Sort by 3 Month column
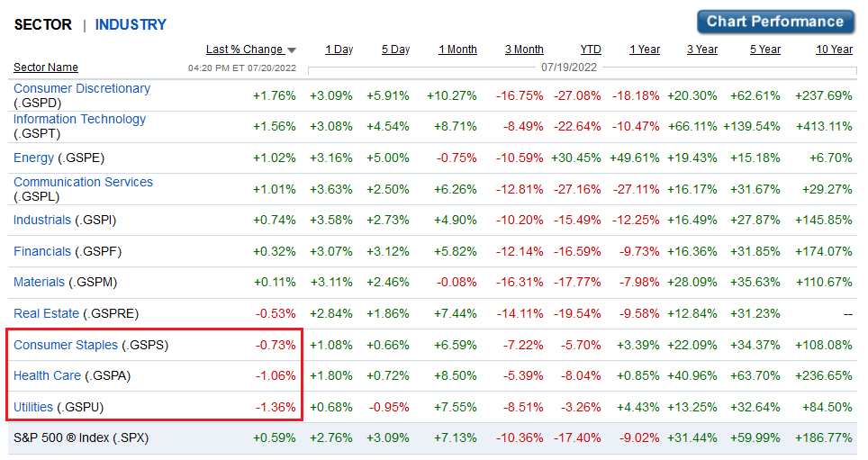The width and height of the screenshot is (868, 460). tap(524, 50)
